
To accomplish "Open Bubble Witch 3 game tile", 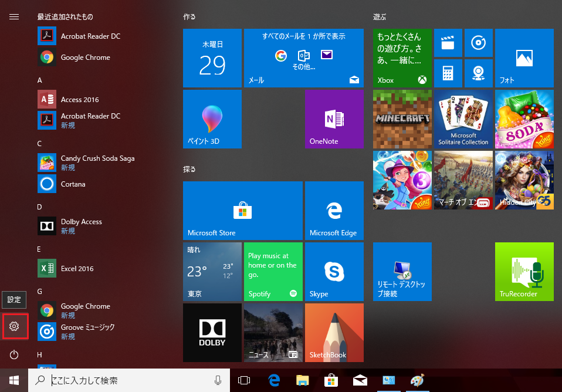I will [x=402, y=180].
